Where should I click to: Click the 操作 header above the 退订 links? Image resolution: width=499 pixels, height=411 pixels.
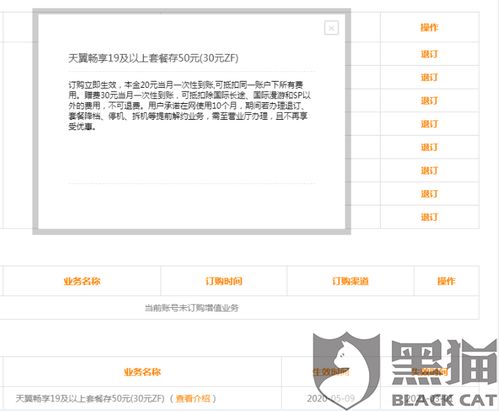(x=429, y=27)
